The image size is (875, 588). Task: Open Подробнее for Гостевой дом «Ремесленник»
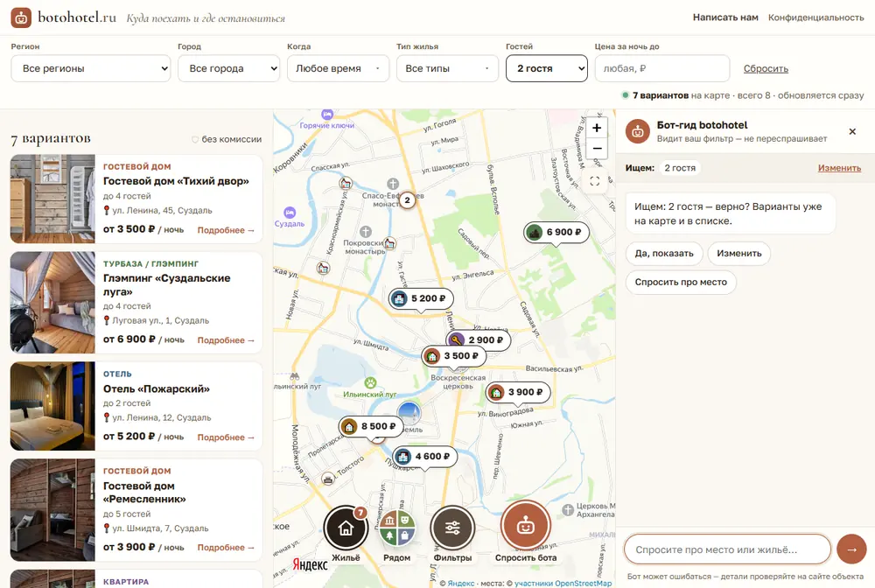tap(226, 547)
